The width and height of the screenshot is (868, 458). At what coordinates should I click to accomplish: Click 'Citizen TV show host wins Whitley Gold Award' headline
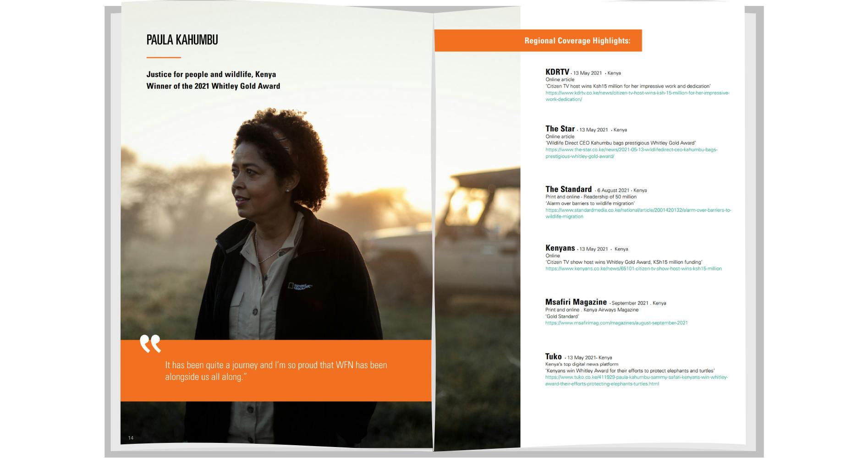pos(624,262)
